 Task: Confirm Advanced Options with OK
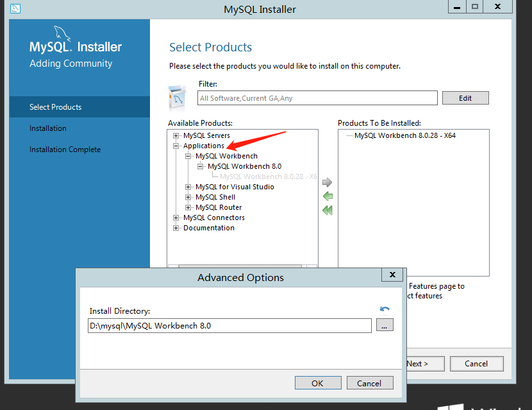[x=318, y=383]
